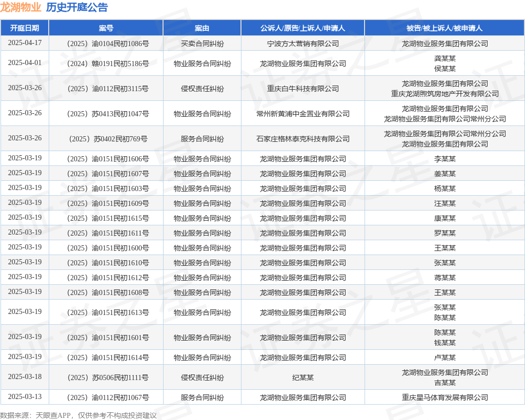The image size is (525, 420).
Task: Select case number (2025)渝0104民初1086号
Action: coord(108,44)
